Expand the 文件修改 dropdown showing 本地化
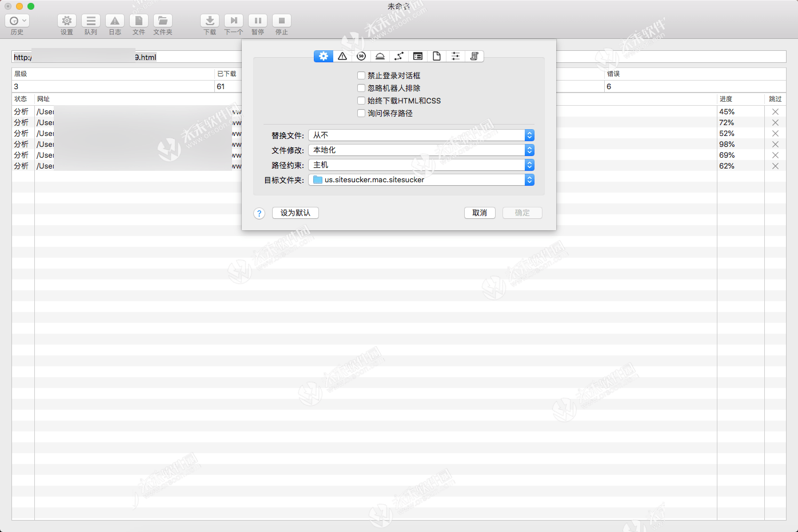Screen dimensions: 798x532 [421, 150]
